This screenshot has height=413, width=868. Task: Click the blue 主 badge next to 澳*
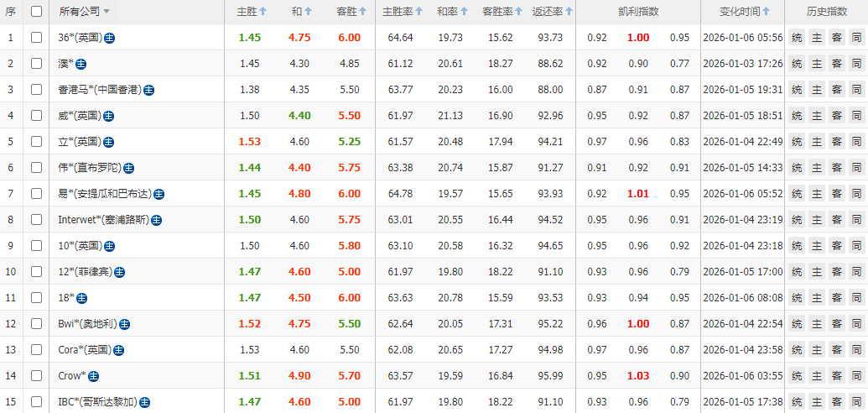(x=81, y=64)
